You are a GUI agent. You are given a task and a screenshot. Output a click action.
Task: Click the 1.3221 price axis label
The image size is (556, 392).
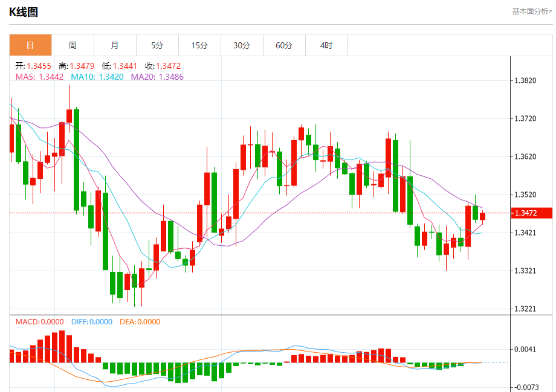[526, 309]
